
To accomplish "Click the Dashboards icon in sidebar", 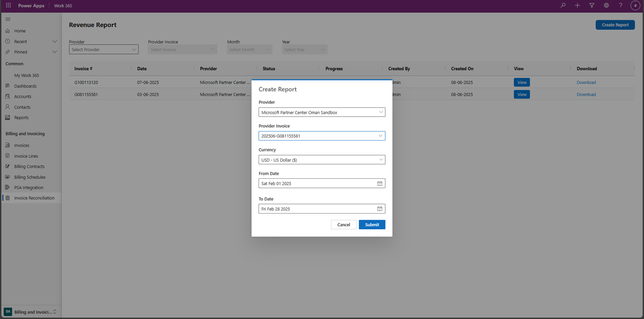I will tap(8, 86).
